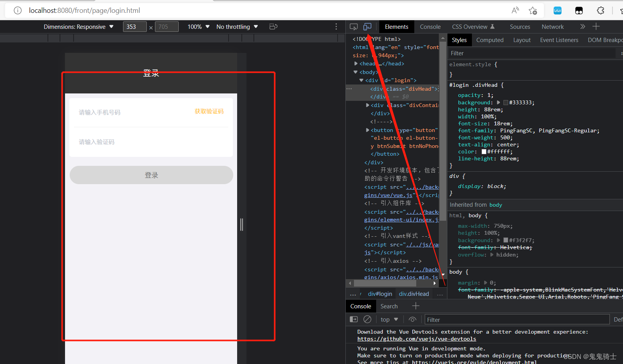Viewport: 623px width, 364px height.
Task: Open the Tampermonkey extension icon
Action: (579, 11)
